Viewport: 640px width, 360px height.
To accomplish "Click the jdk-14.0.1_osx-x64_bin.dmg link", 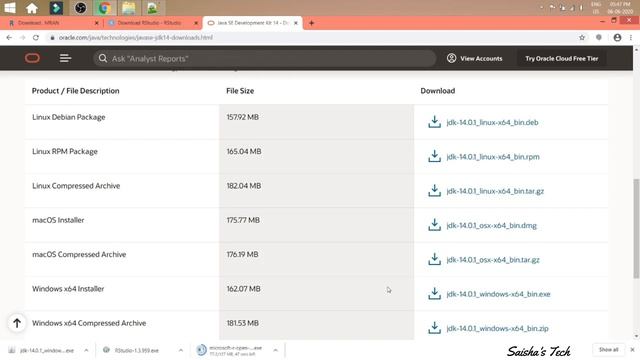I will pos(491,225).
